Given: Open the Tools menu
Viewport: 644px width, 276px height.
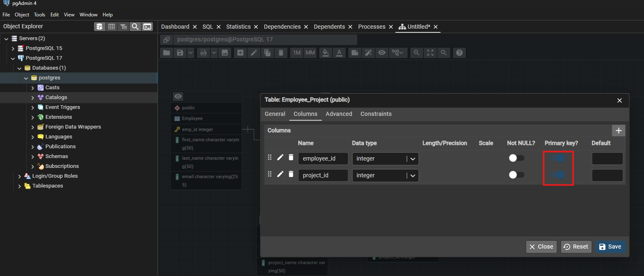Looking at the screenshot, I should point(39,15).
